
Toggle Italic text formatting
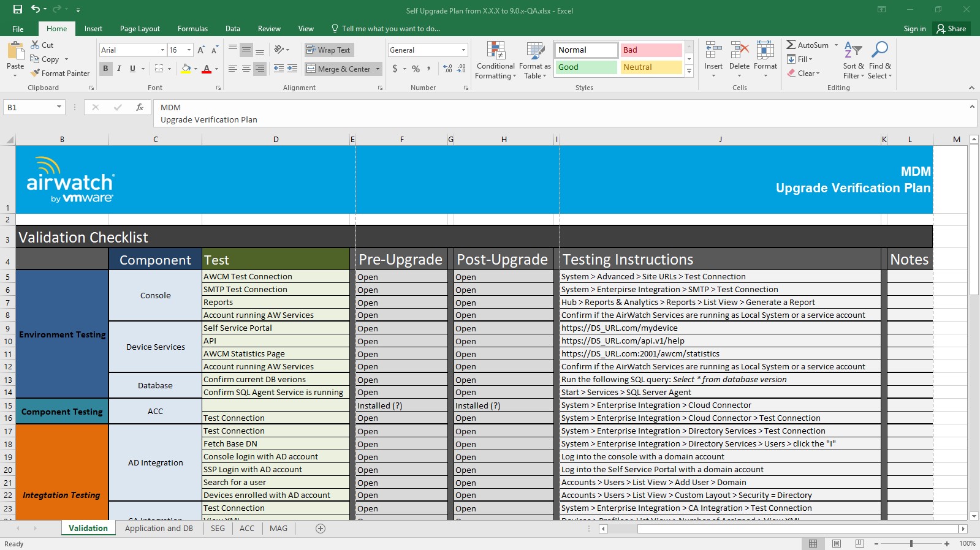tap(119, 69)
